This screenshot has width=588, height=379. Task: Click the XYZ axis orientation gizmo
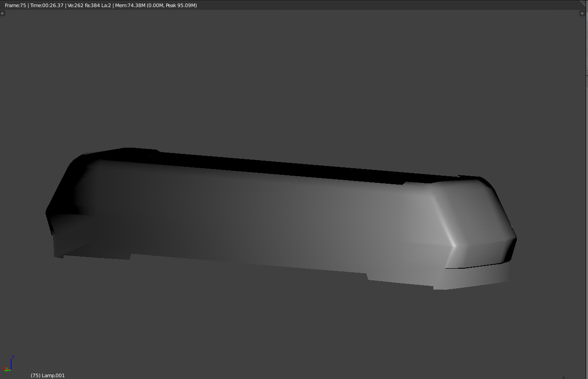pos(9,364)
